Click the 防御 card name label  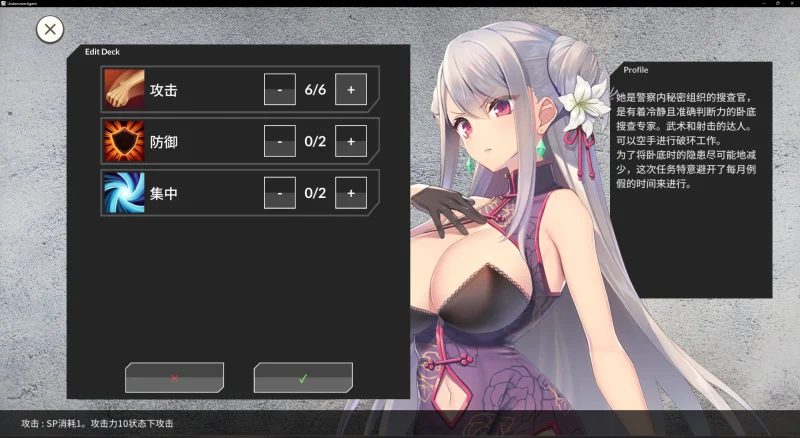tap(164, 142)
